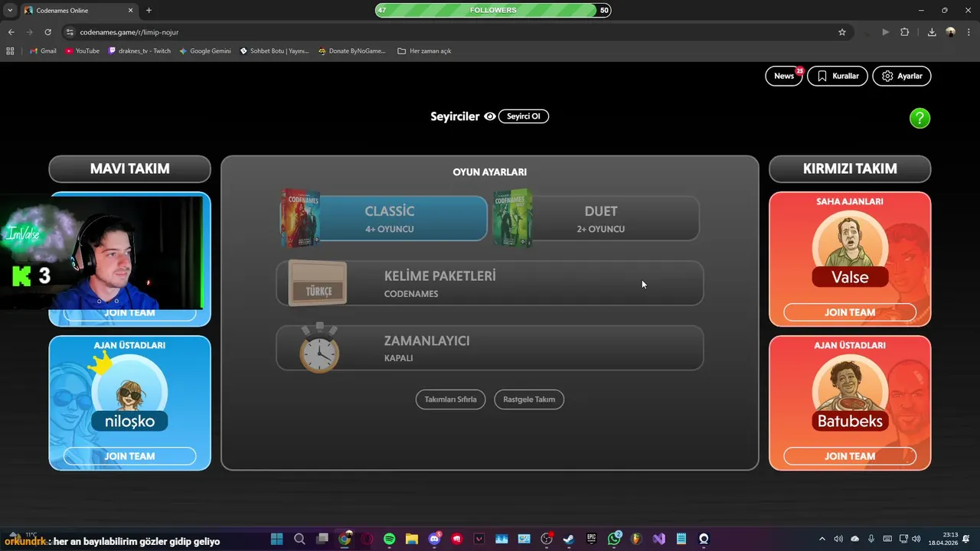Open WhatsApp from the taskbar
The height and width of the screenshot is (551, 980).
pyautogui.click(x=614, y=539)
